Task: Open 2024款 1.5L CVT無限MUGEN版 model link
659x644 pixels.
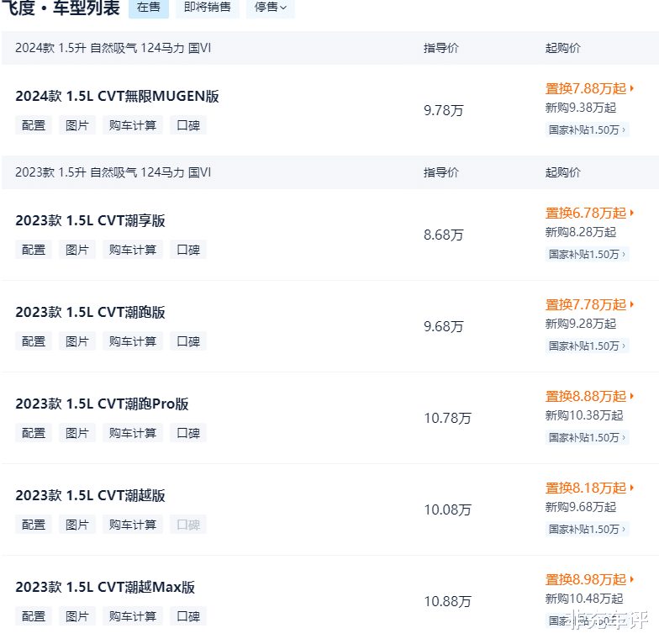Action: [x=117, y=96]
